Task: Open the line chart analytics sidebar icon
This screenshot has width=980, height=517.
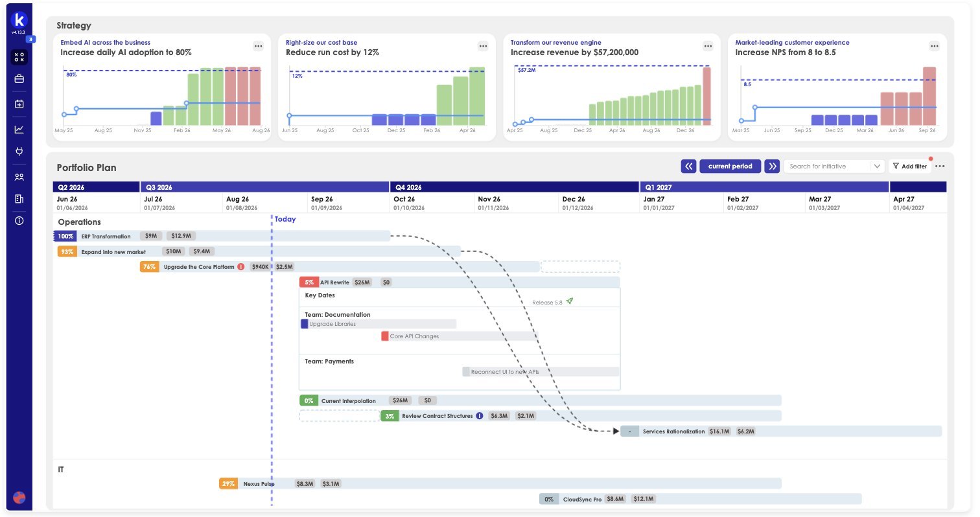Action: pyautogui.click(x=19, y=129)
